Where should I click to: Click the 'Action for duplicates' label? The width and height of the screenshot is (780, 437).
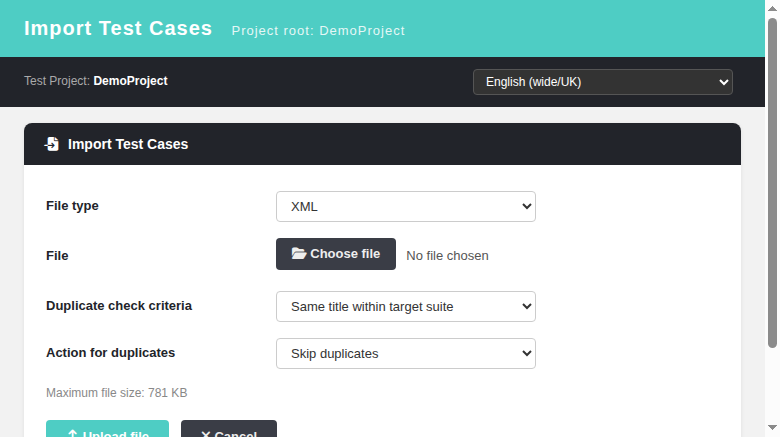coord(110,353)
